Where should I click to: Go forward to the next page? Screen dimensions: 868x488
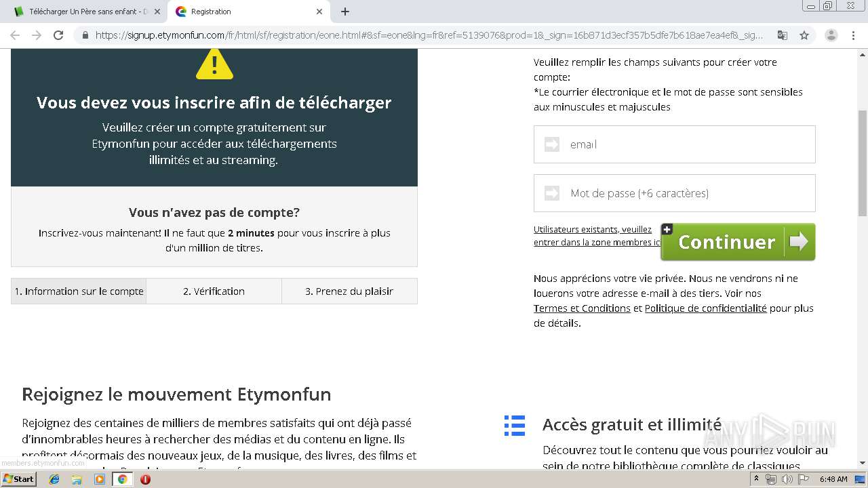click(x=37, y=35)
